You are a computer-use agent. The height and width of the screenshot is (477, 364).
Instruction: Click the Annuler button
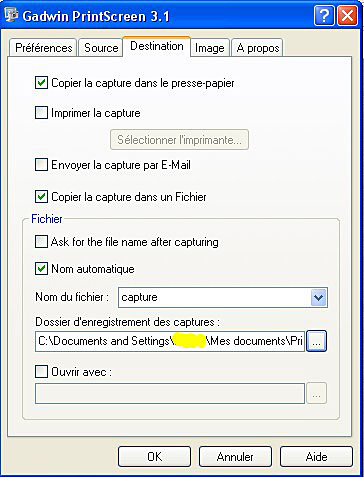(235, 456)
